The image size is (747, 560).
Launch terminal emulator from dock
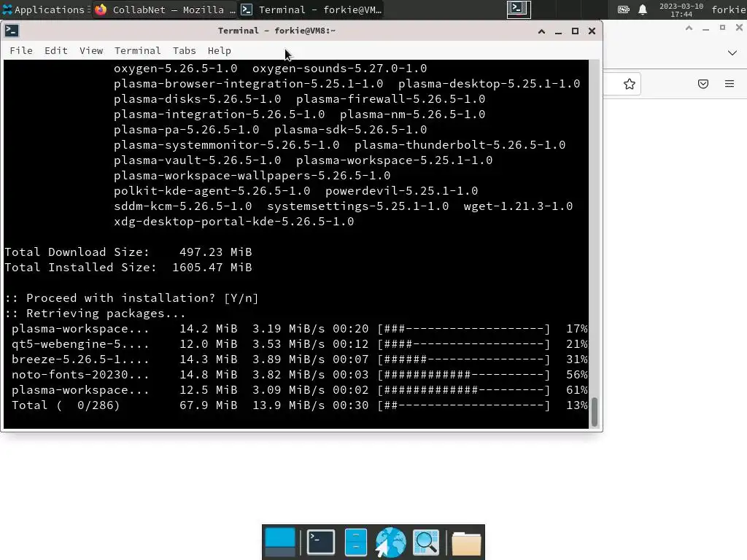(x=321, y=542)
